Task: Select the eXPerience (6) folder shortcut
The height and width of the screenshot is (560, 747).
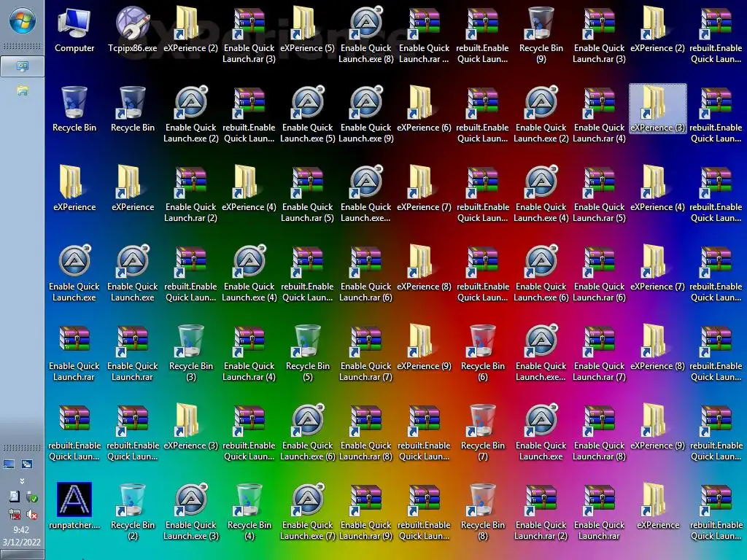Action: [424, 110]
